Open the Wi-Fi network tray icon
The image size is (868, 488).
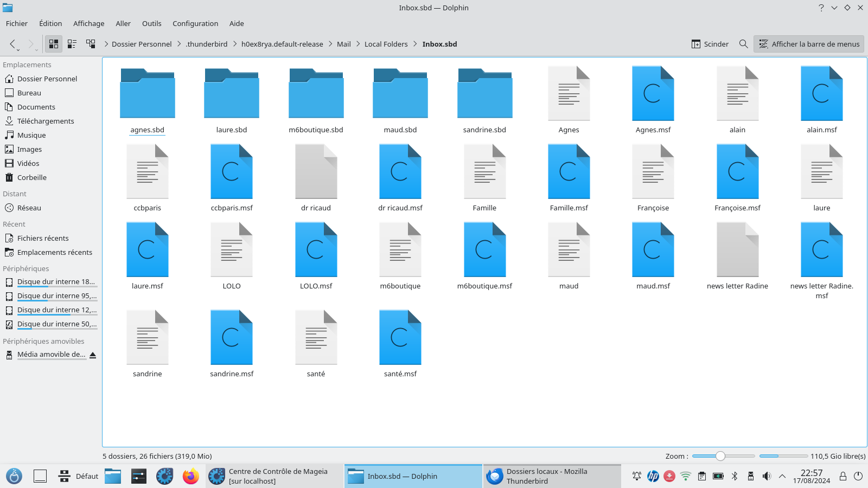tap(686, 476)
